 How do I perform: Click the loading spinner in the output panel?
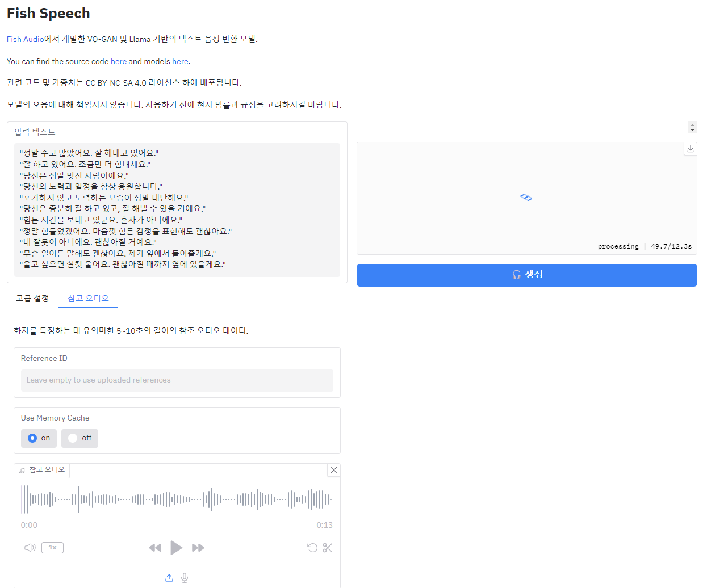[x=526, y=198]
